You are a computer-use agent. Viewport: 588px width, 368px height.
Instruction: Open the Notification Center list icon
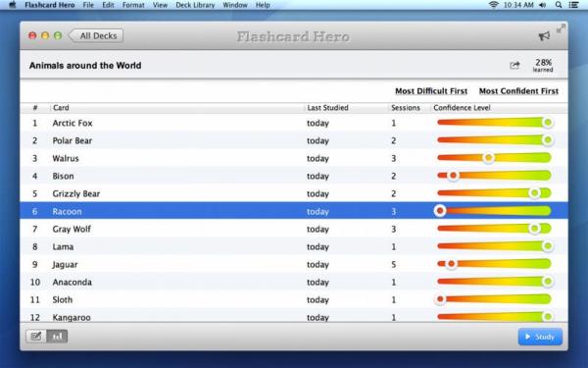pyautogui.click(x=573, y=5)
